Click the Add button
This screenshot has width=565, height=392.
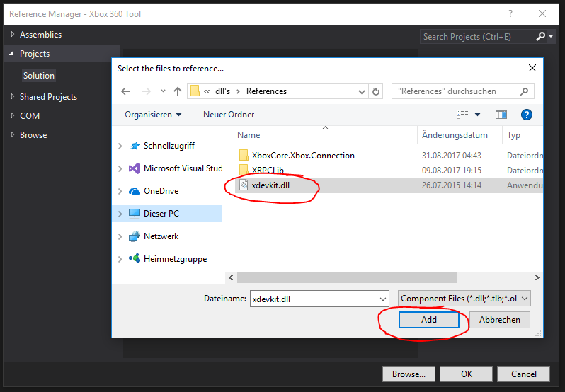point(429,320)
